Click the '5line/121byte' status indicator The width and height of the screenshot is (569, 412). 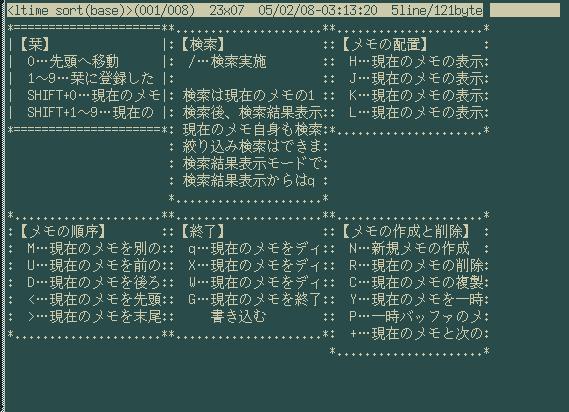pos(437,10)
